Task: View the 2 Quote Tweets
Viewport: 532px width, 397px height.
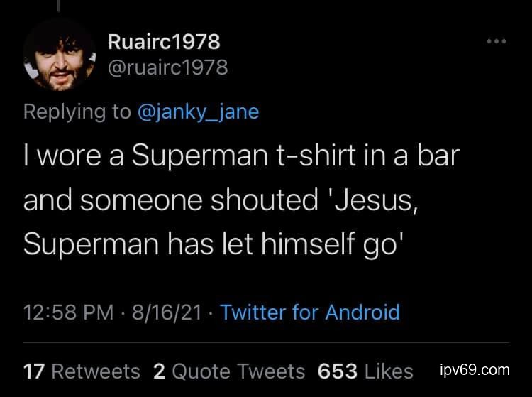Action: pyautogui.click(x=229, y=371)
